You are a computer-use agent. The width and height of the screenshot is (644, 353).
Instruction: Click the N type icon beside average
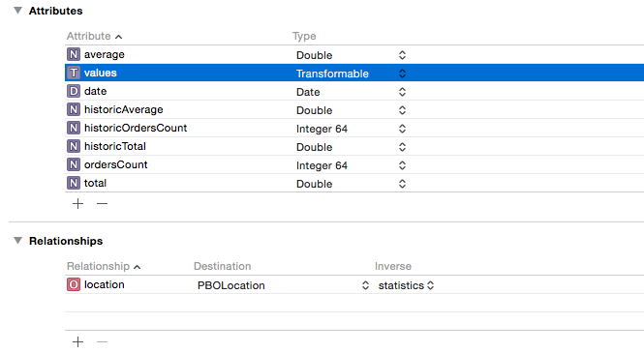tap(74, 54)
